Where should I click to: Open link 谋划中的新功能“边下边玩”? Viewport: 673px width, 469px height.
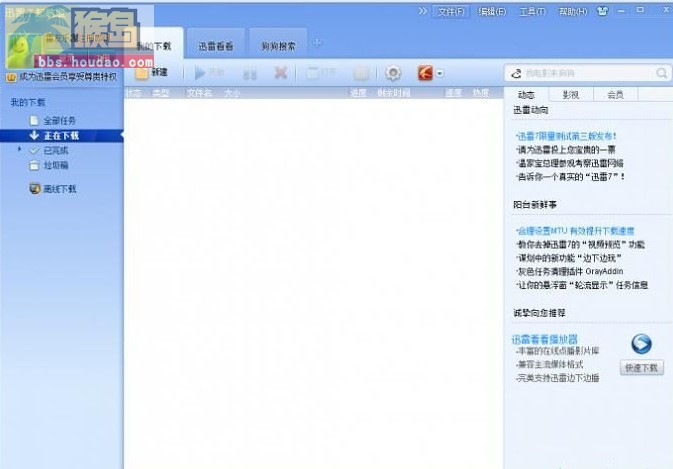tap(569, 258)
